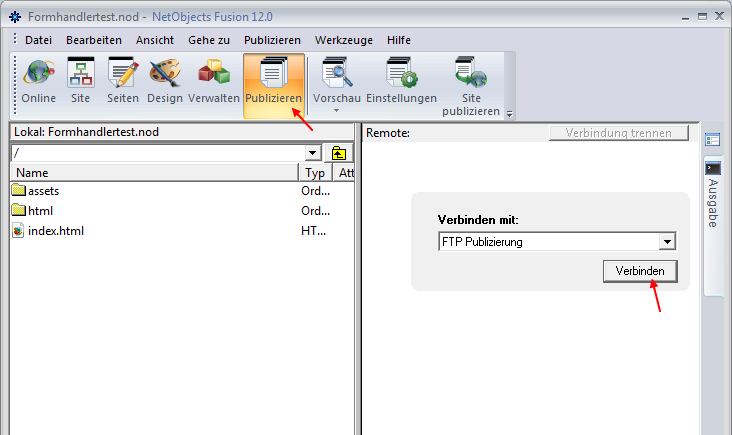Click the HT... type cell for index.html
The width and height of the screenshot is (732, 435).
pos(313,231)
